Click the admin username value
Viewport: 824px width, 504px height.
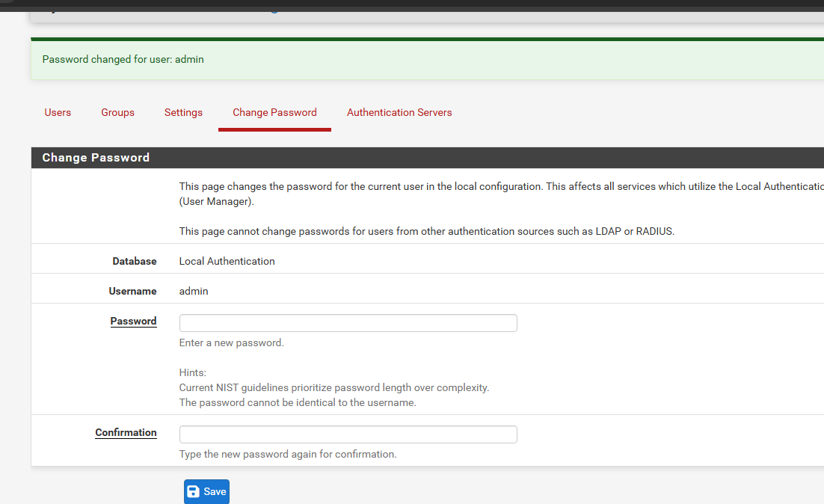click(x=194, y=291)
